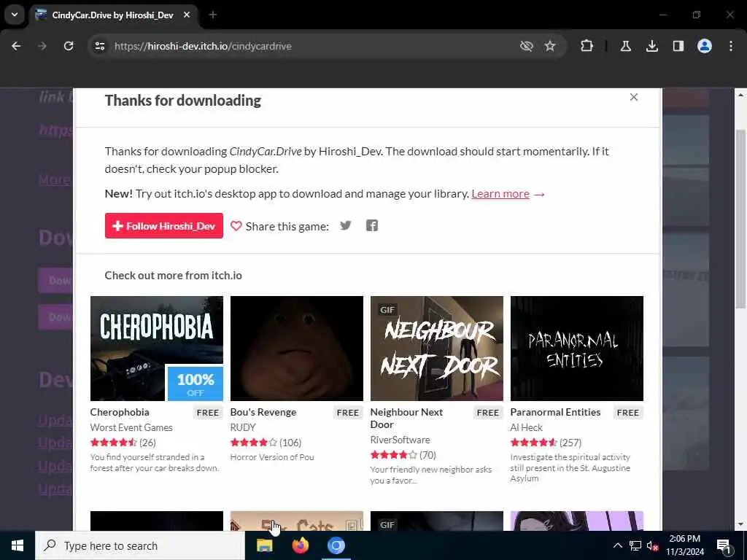Visit the RUDY author page

[x=243, y=427]
